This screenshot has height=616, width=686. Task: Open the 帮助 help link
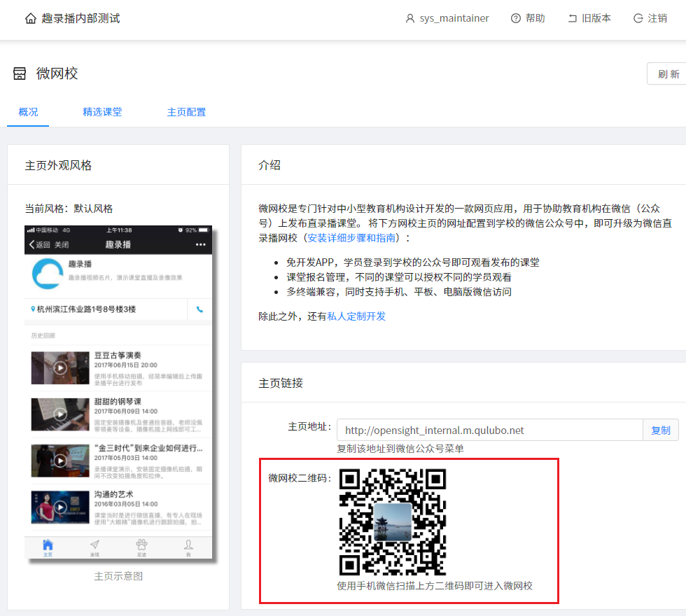[x=528, y=18]
